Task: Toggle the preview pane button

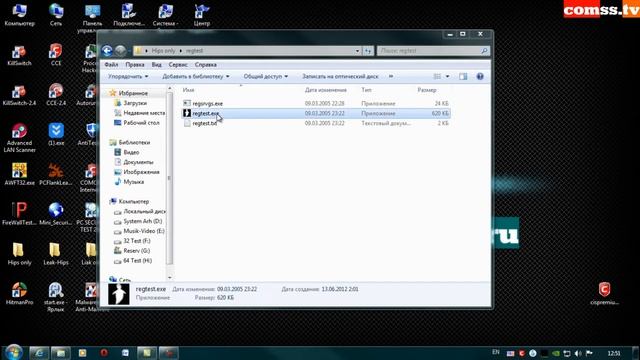Action: (463, 76)
